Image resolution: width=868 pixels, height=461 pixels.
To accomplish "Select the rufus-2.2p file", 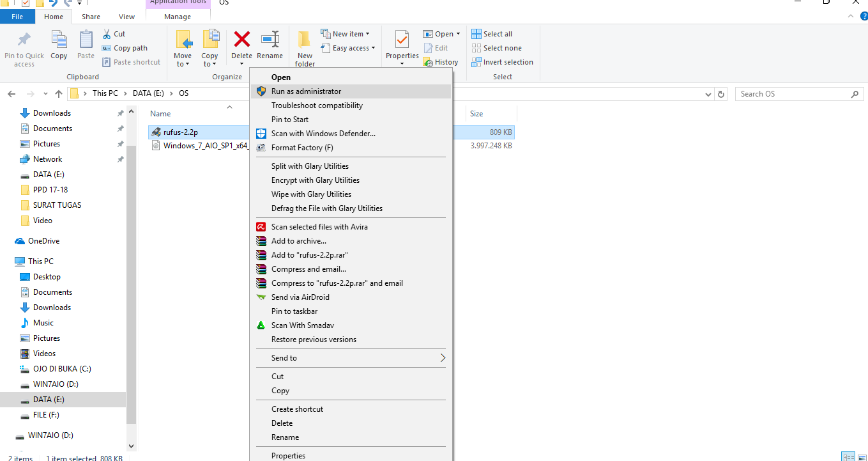I will pos(181,132).
